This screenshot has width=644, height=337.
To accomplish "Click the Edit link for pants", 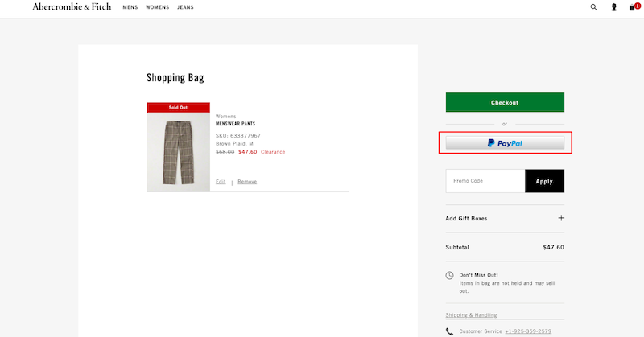I will click(221, 182).
